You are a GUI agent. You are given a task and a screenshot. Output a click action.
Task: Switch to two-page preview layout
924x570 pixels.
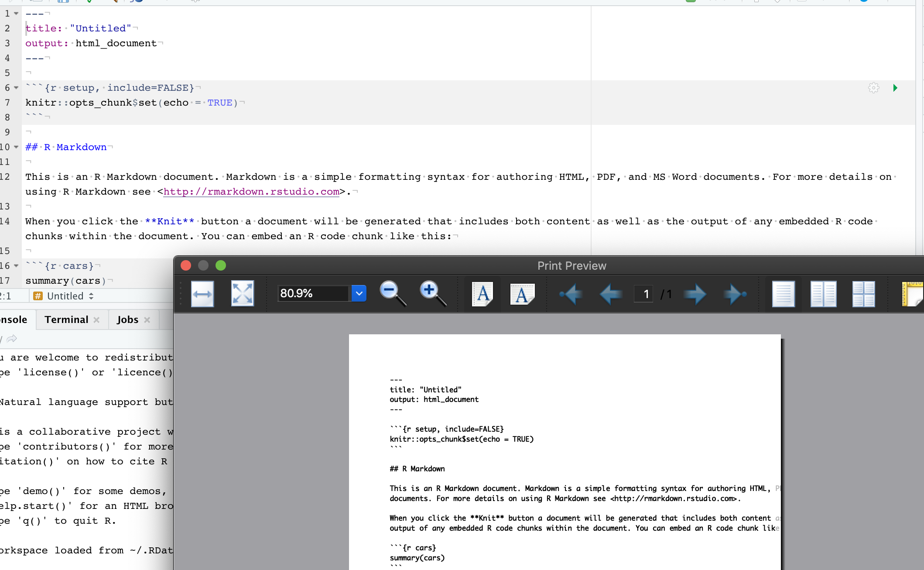click(x=823, y=294)
